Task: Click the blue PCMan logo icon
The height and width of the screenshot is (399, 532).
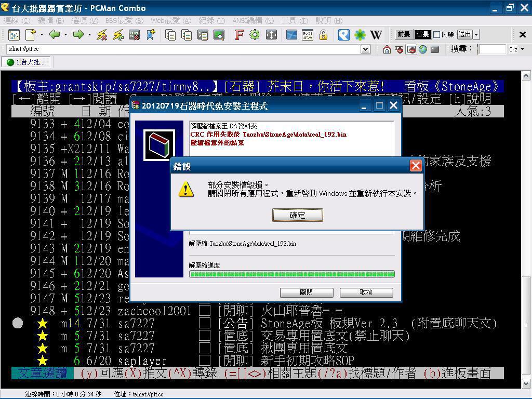Action: point(344,35)
